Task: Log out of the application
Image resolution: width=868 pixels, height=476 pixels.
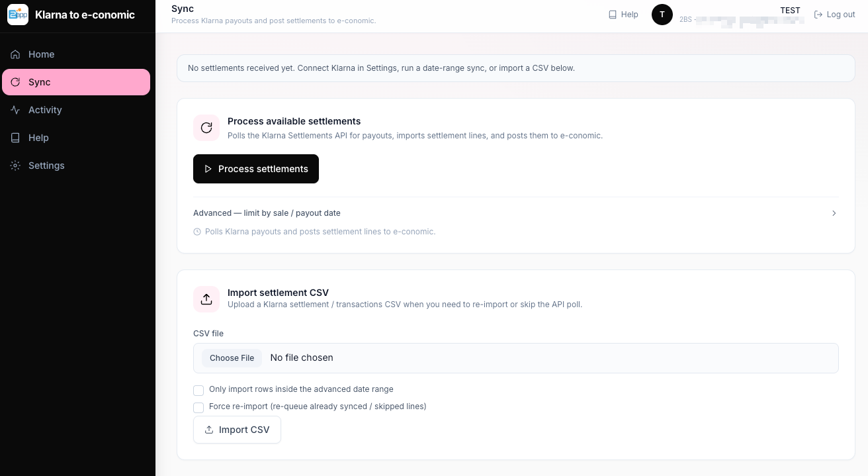Action: [x=835, y=15]
